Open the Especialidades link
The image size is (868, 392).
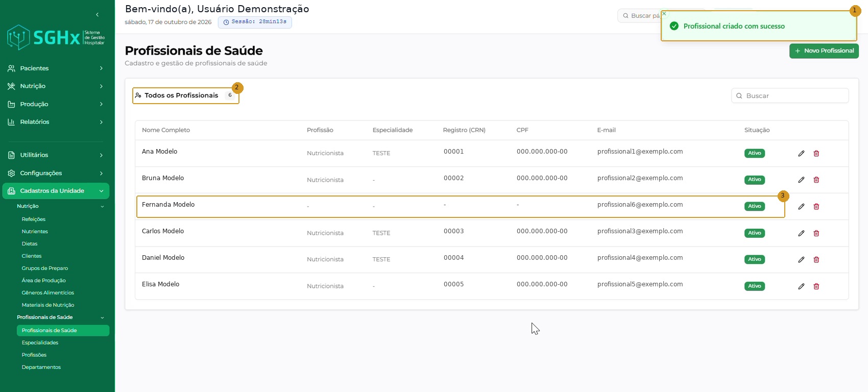40,343
